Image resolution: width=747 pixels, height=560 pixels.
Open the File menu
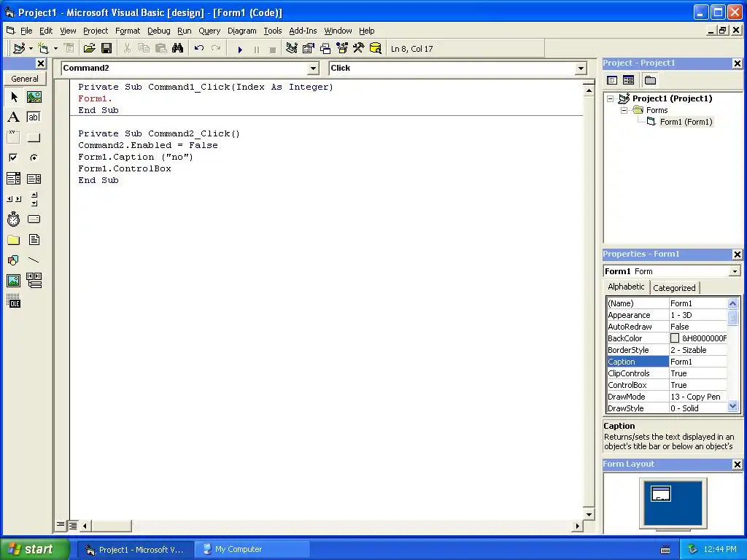pyautogui.click(x=26, y=31)
